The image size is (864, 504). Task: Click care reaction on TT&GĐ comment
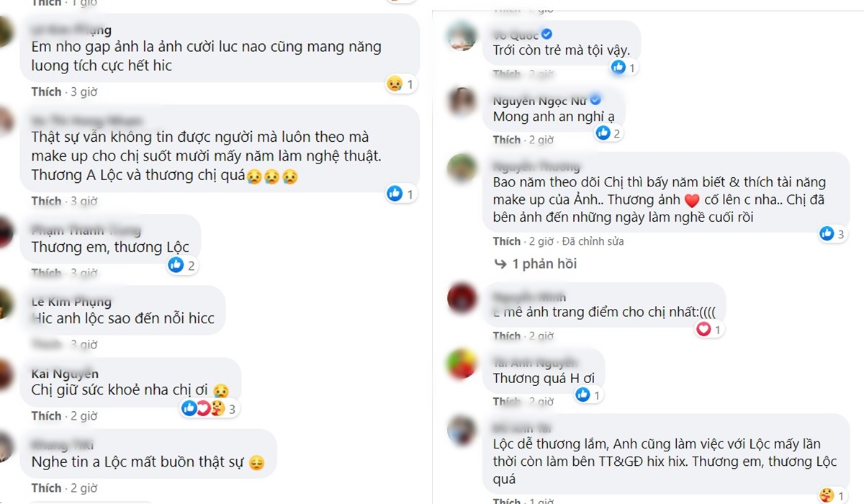click(826, 495)
